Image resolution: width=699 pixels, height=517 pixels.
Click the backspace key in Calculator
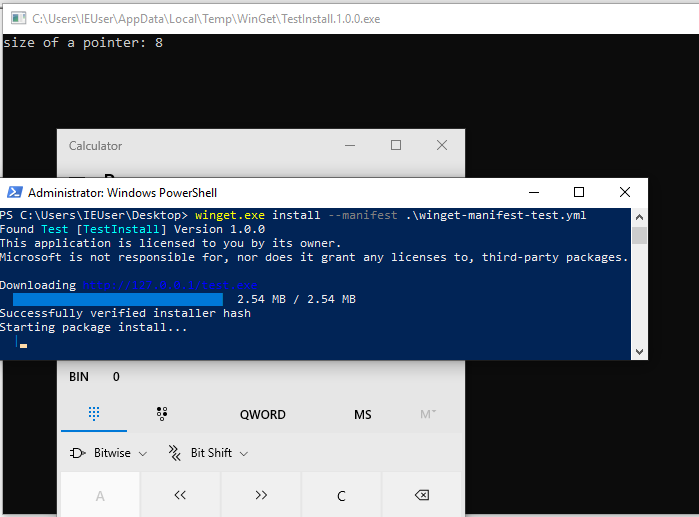422,495
